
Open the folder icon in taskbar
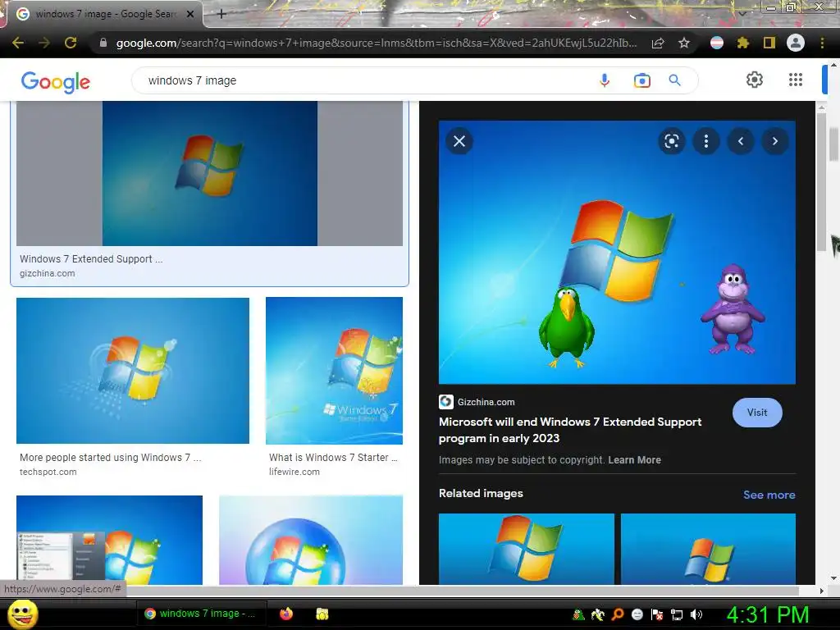pyautogui.click(x=322, y=614)
